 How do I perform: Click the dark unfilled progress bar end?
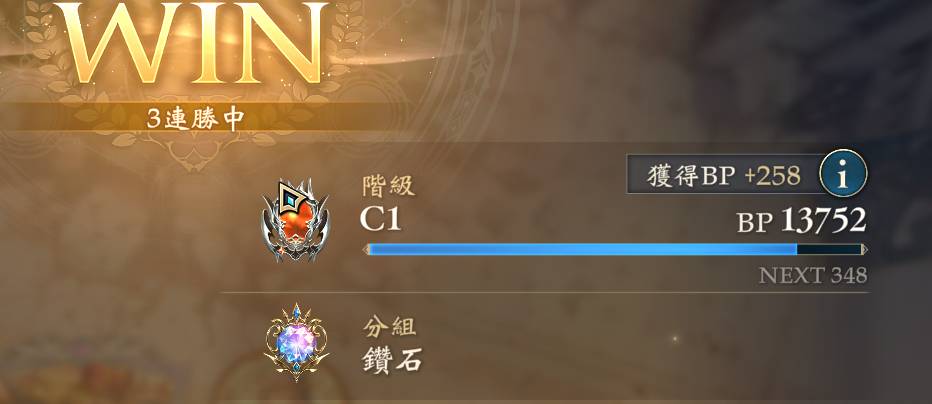coord(829,250)
